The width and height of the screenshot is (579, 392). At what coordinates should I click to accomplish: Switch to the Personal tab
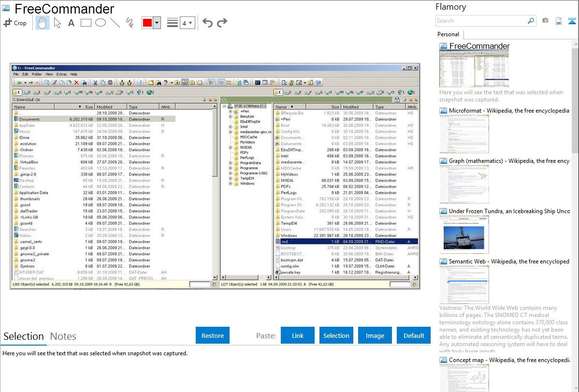click(x=448, y=34)
